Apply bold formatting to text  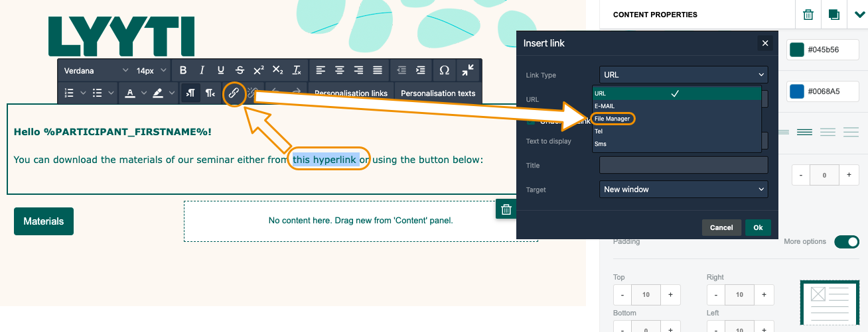click(x=183, y=70)
